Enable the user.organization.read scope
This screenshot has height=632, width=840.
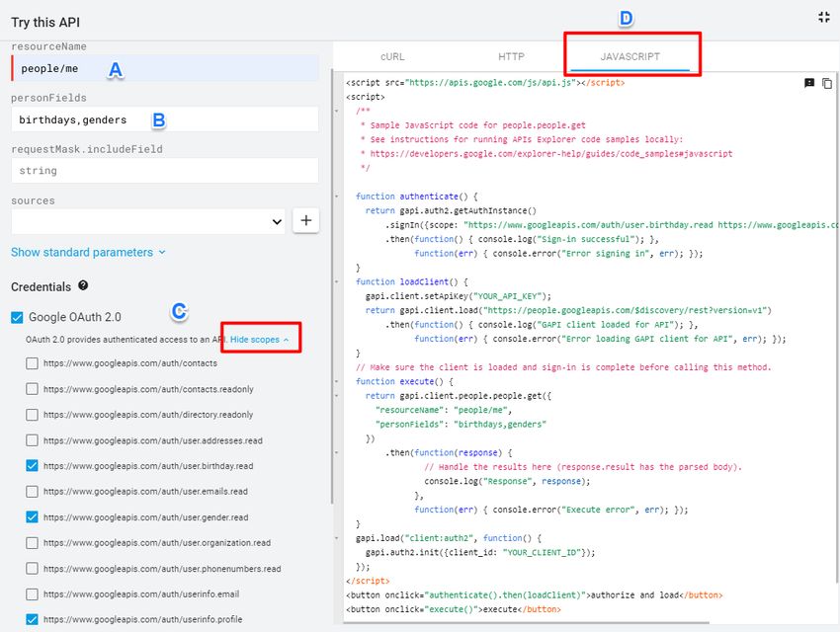(33, 543)
